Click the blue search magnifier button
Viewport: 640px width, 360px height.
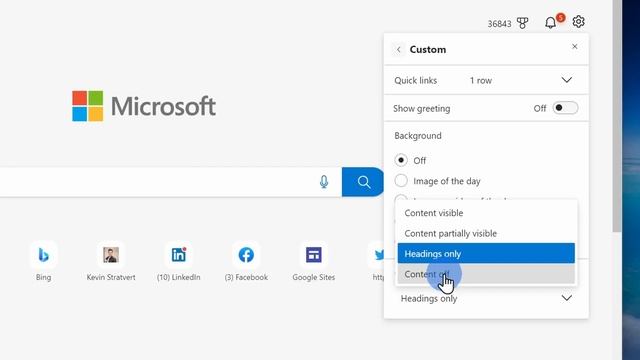pos(363,182)
